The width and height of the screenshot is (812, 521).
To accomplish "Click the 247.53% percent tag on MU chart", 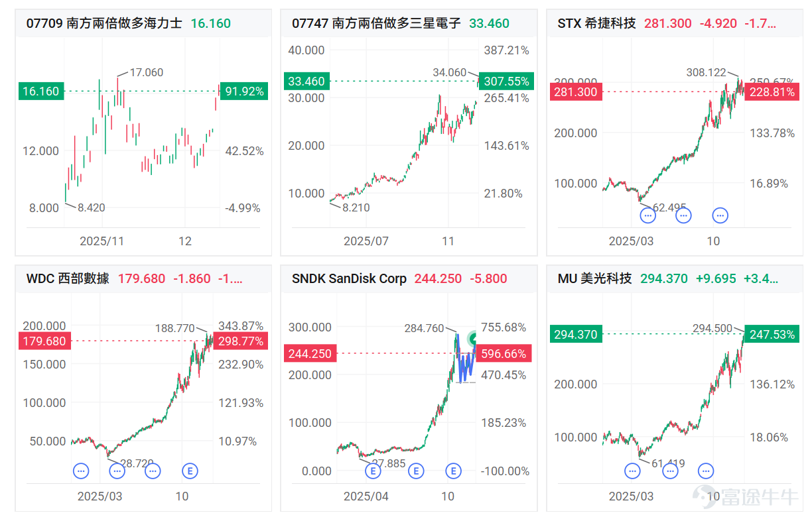I will pos(772,335).
